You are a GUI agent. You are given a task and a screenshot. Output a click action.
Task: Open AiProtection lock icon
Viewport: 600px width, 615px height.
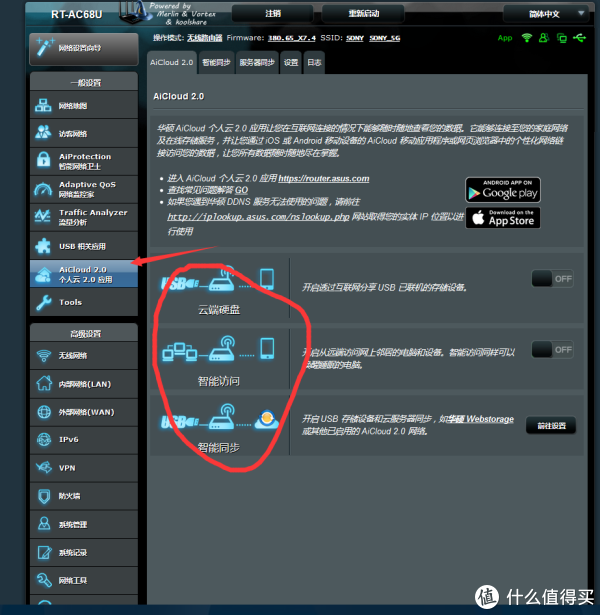coord(43,160)
